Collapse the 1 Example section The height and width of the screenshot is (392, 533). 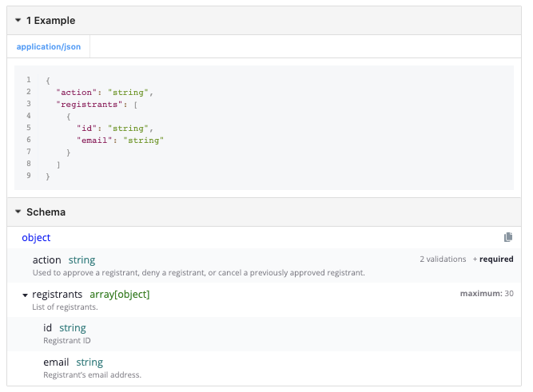[18, 20]
